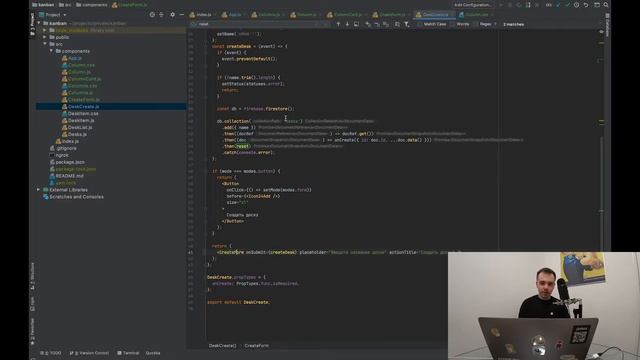Open Project panel settings gear
Viewport: 640px width, 360px height.
[x=172, y=15]
